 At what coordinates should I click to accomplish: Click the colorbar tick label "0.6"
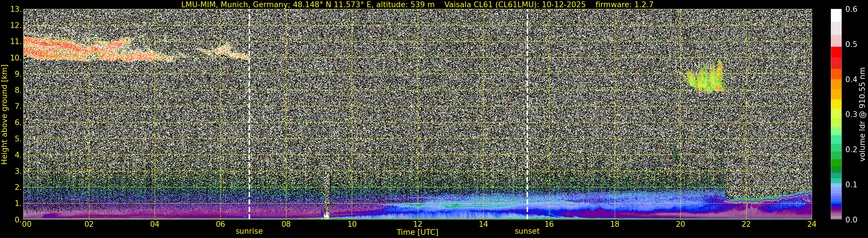click(852, 10)
